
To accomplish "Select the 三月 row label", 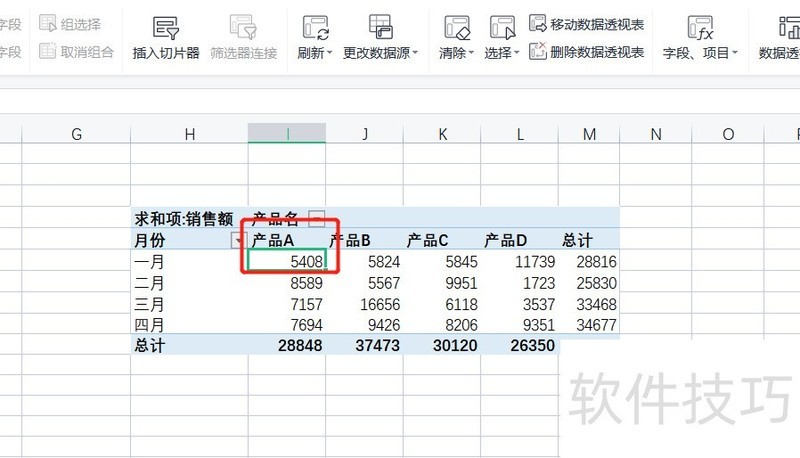I will coord(189,304).
